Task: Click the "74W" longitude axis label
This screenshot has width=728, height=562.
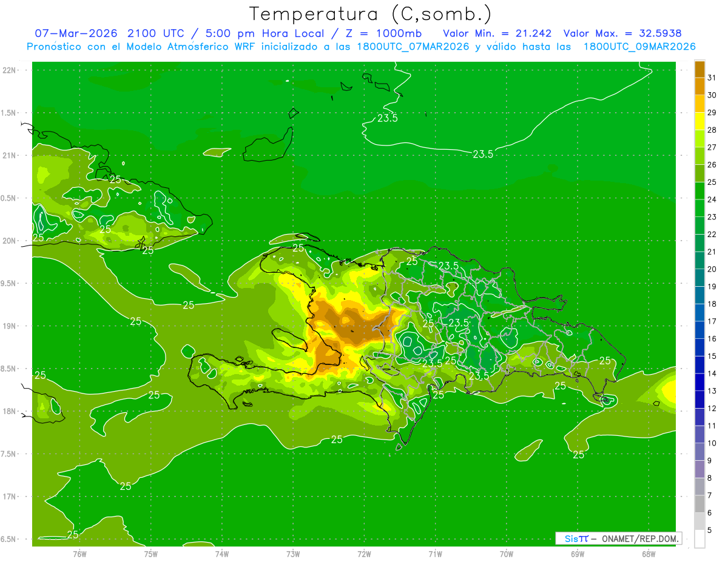Action: pyautogui.click(x=221, y=554)
